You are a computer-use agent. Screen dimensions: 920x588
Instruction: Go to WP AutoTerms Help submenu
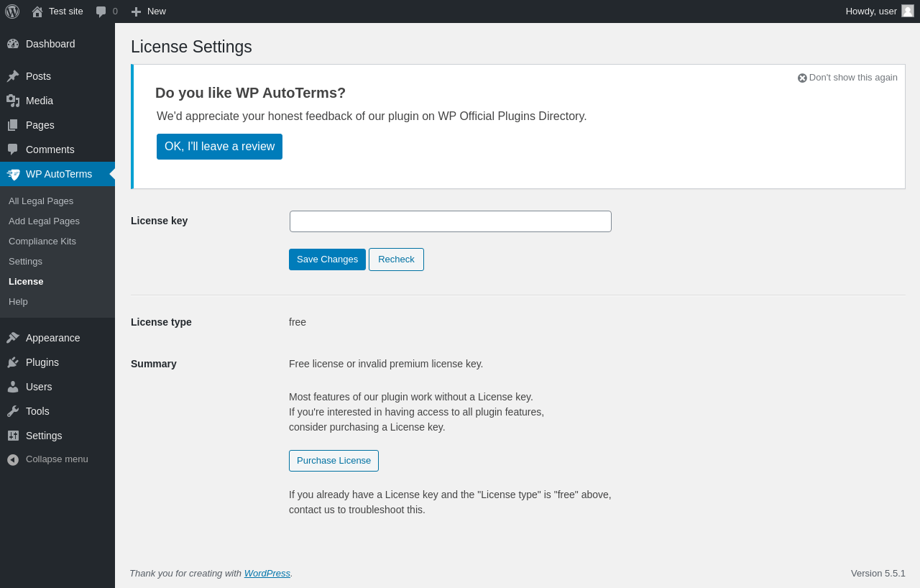click(x=18, y=302)
